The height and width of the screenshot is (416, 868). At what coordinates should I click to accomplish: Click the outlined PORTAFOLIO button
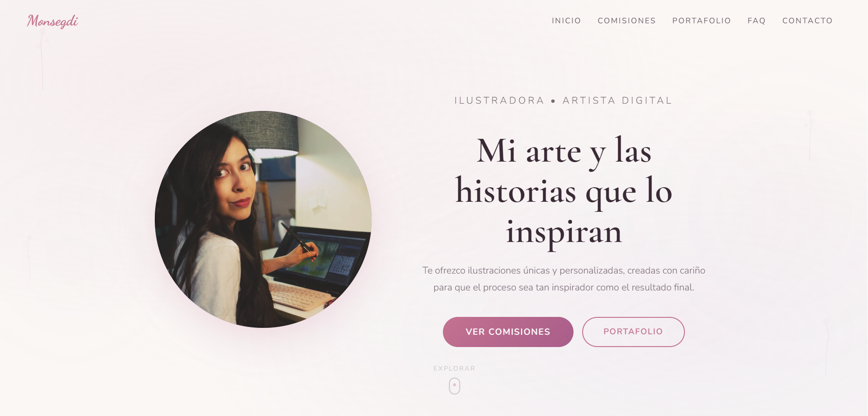[x=633, y=332]
